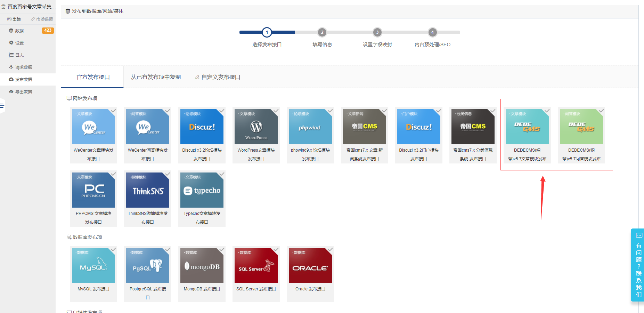Screen dimensions: 644x313
Task: Select Typecho article module card
Action: (x=202, y=199)
